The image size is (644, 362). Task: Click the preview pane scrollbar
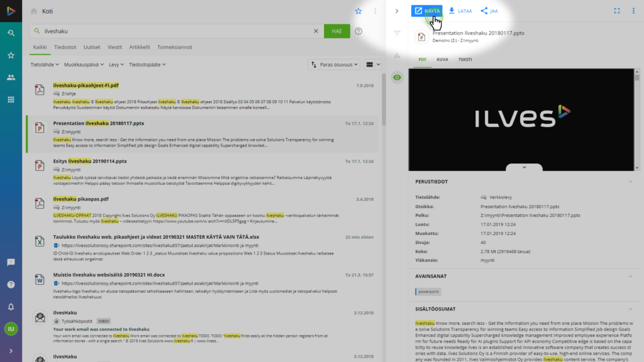[x=637, y=77]
